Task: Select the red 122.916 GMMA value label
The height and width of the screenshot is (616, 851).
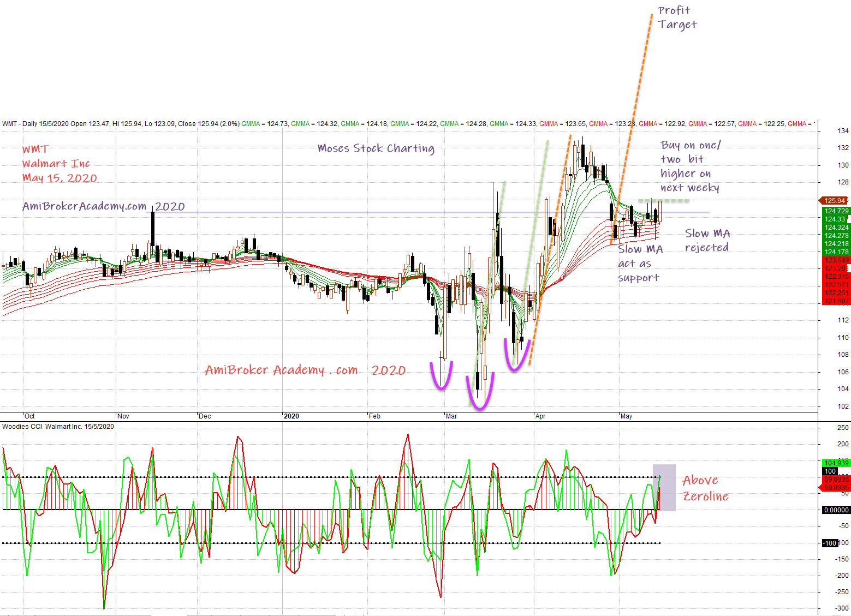Action: tap(836, 277)
